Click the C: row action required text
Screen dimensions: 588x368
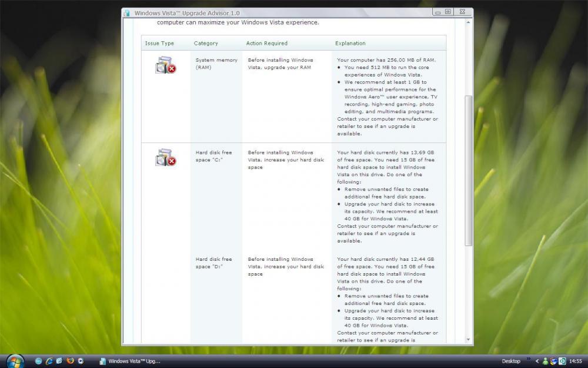[286, 160]
